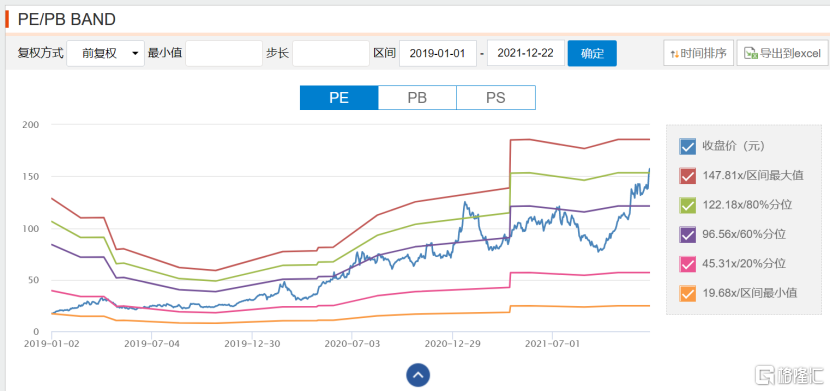
Task: Select the 2020-12-29 axis label
Action: tap(453, 343)
